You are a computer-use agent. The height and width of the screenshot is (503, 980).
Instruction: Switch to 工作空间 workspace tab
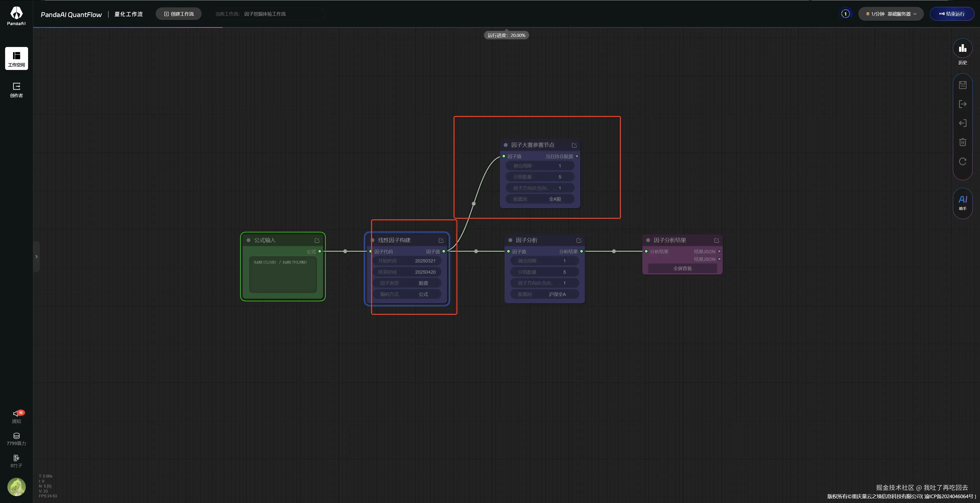pos(16,58)
